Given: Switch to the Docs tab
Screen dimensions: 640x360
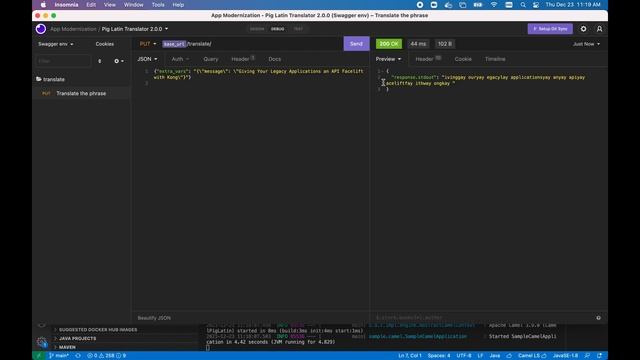Looking at the screenshot, I should click(x=275, y=59).
